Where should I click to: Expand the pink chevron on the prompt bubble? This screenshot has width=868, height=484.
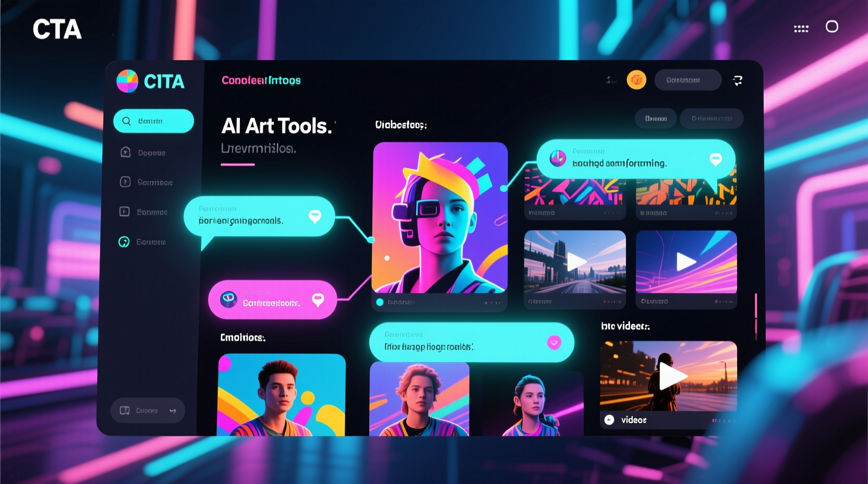coord(552,342)
